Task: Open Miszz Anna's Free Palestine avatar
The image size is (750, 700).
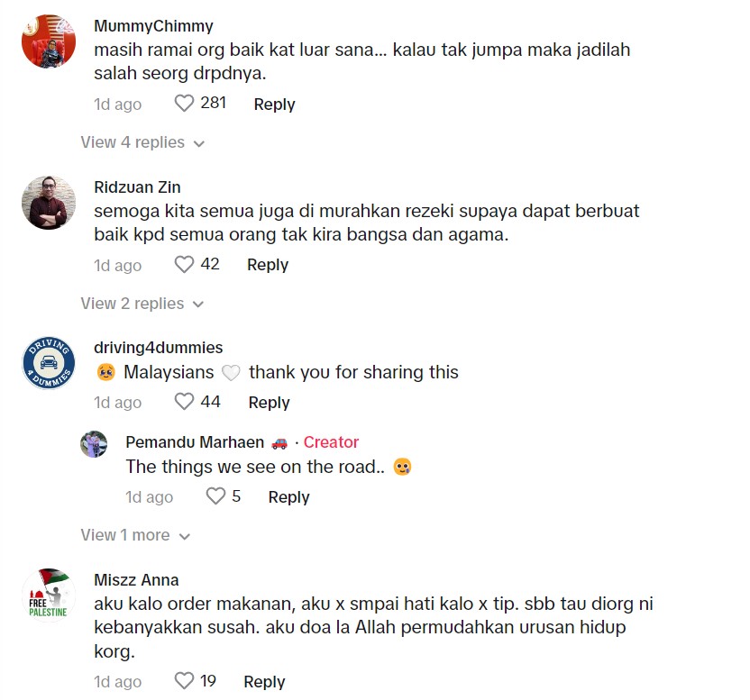Action: tap(49, 595)
